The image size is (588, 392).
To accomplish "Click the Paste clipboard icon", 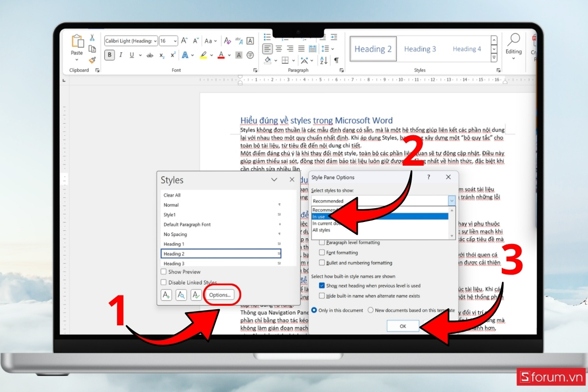I will click(x=77, y=41).
